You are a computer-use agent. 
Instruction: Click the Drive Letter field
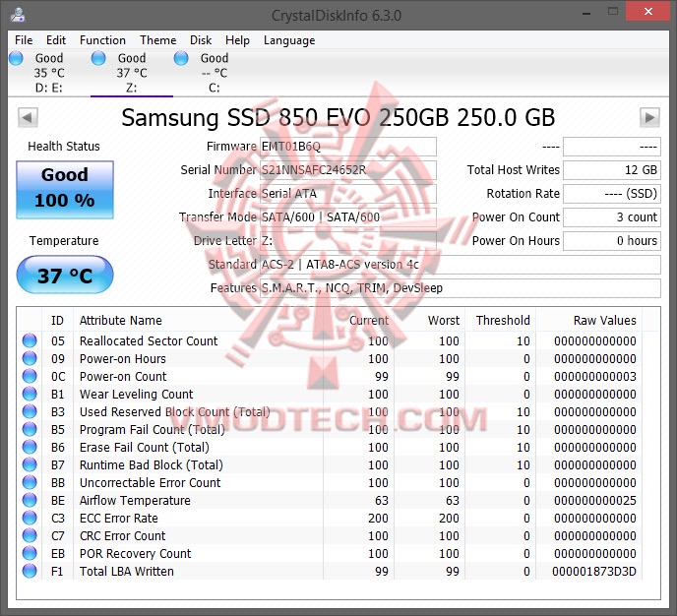point(348,240)
